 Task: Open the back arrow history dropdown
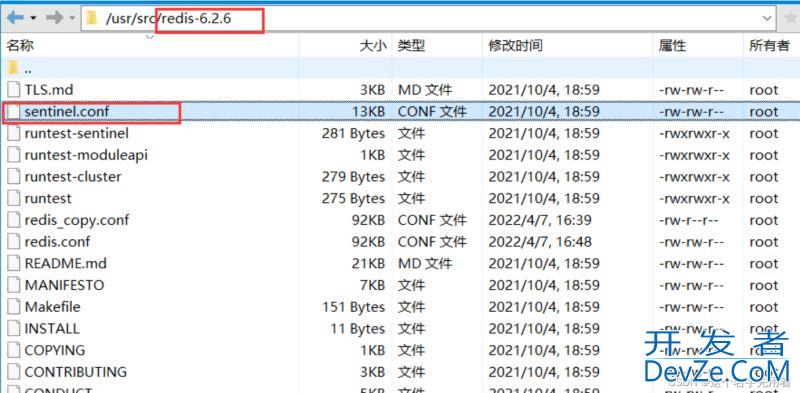tap(33, 18)
